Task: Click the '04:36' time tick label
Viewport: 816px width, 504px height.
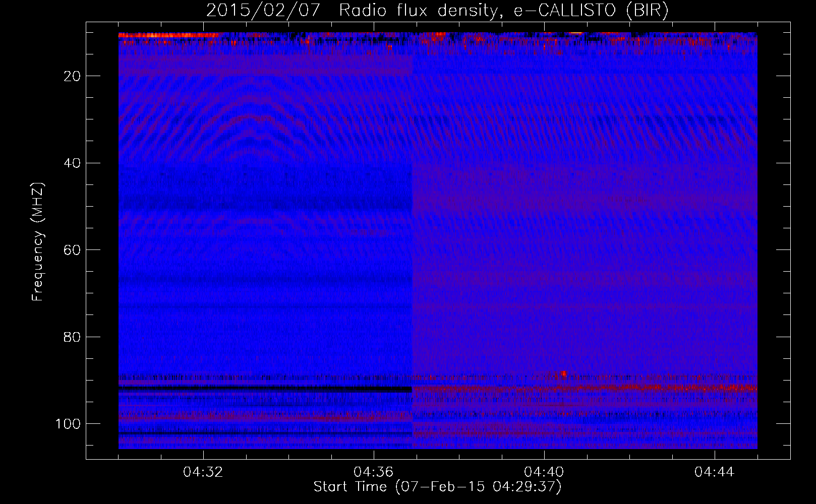Action: click(x=374, y=472)
